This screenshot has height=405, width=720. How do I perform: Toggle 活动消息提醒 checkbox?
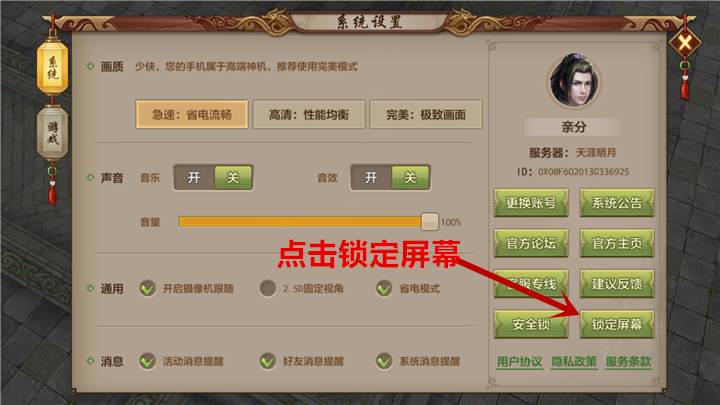pyautogui.click(x=147, y=361)
